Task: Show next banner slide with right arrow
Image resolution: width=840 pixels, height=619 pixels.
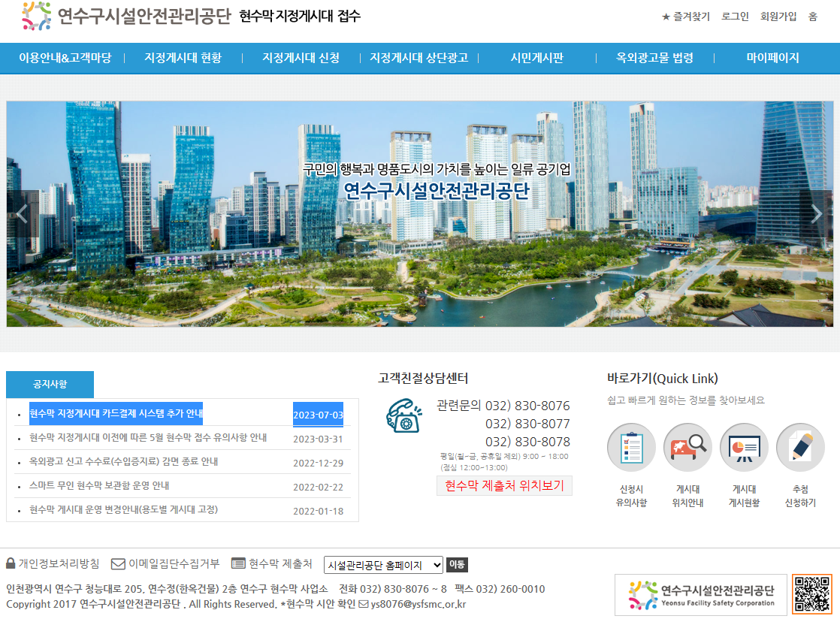Action: [x=816, y=213]
